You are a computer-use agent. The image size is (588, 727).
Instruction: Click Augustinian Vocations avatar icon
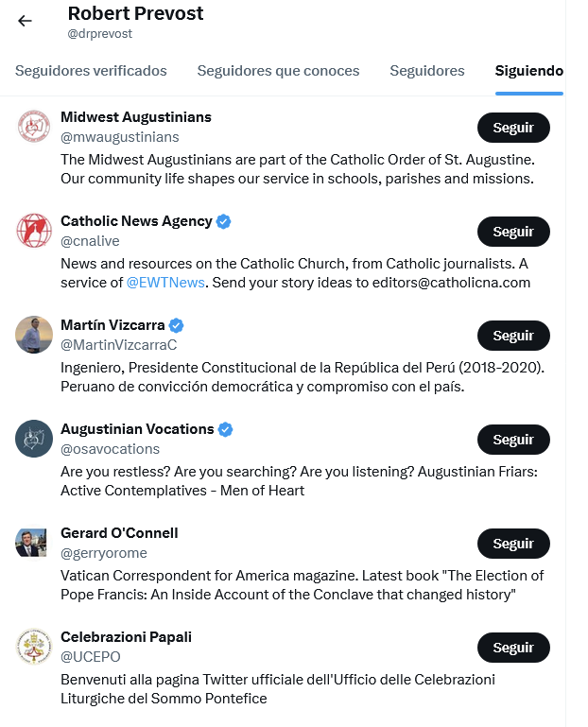point(34,439)
